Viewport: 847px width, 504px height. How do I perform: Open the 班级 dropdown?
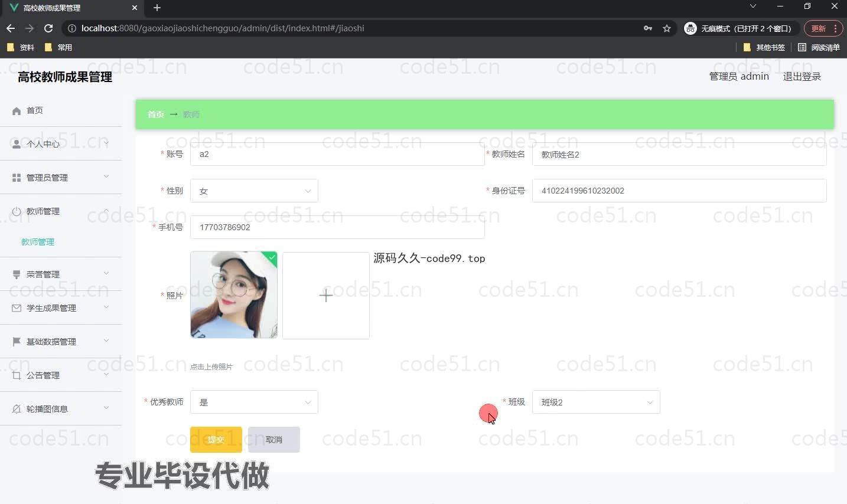[x=596, y=402]
